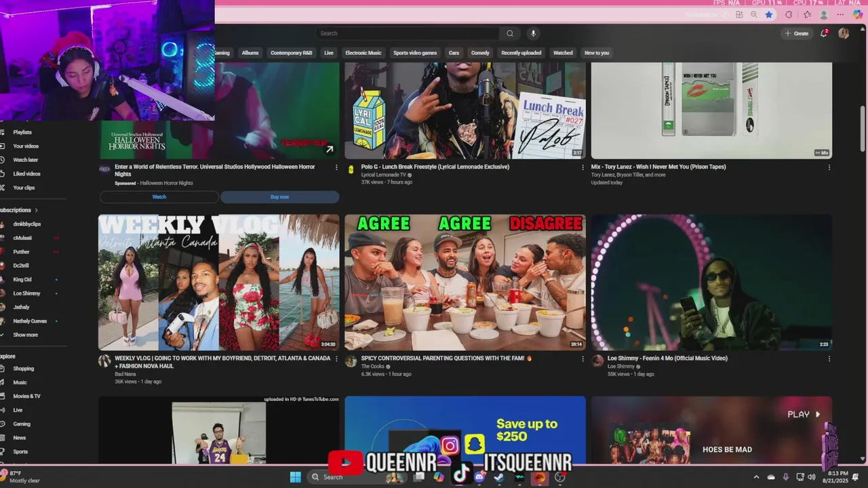
Task: Open browser Settings and more ellipsis
Action: [x=840, y=15]
